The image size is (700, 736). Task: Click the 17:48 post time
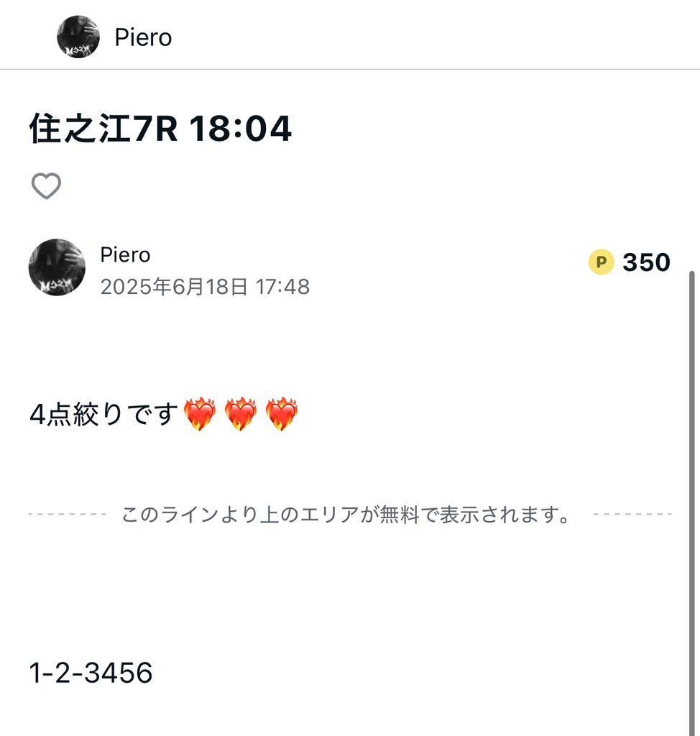[x=282, y=287]
